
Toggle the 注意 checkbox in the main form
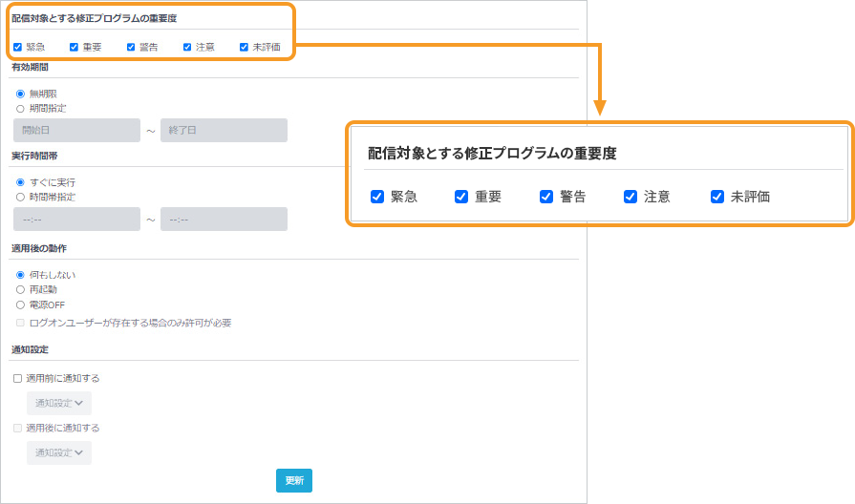tap(187, 47)
